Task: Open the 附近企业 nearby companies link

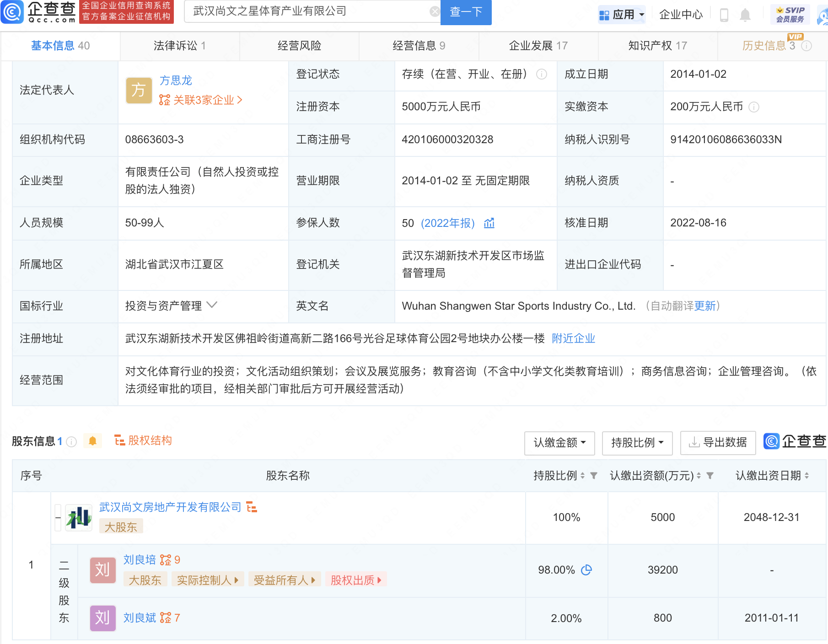Action: tap(573, 338)
